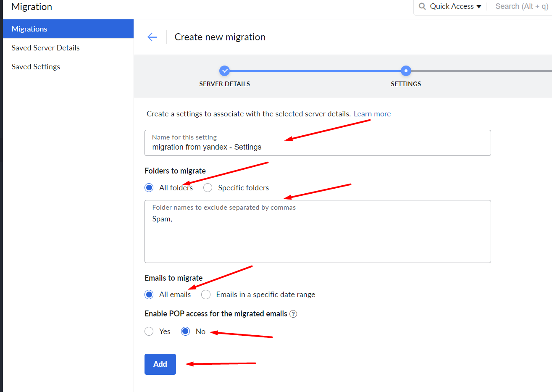Go back with the left arrow icon

tap(152, 37)
